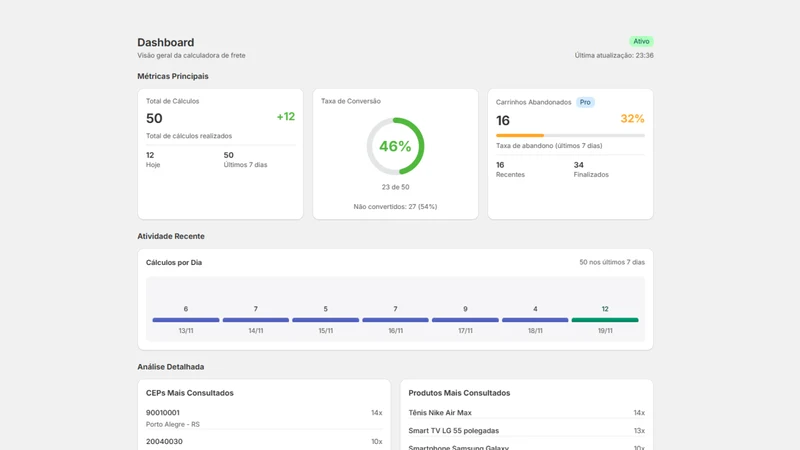This screenshot has height=450, width=800.
Task: Select CEP 90010001 row
Action: click(264, 418)
